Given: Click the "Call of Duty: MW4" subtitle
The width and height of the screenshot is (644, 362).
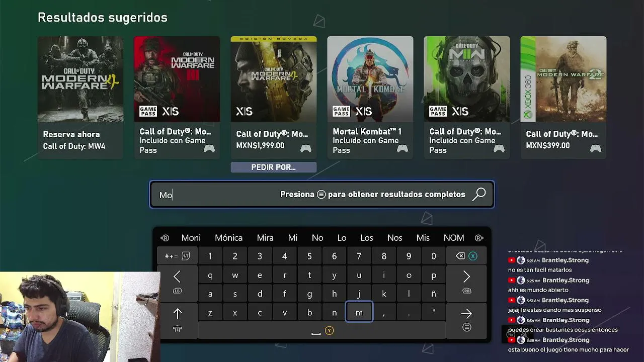Looking at the screenshot, I should 74,146.
